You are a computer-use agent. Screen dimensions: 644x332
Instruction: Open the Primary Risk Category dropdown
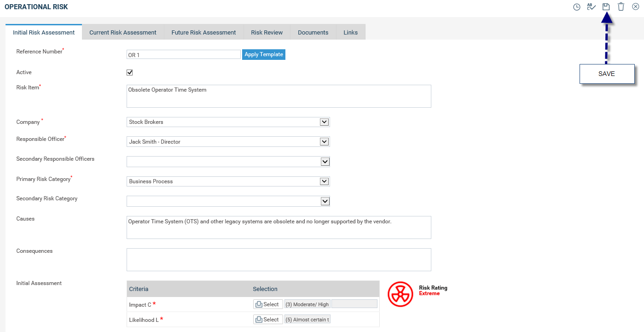click(324, 181)
